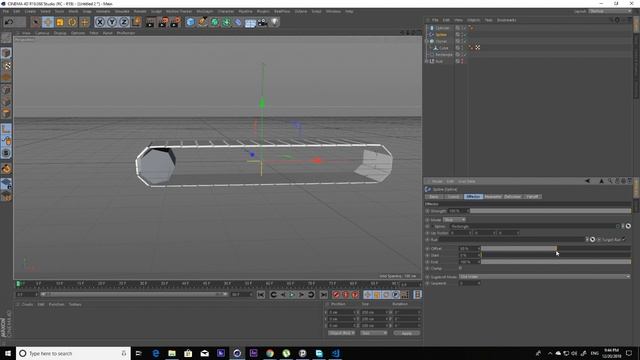This screenshot has height=360, width=640.
Task: Click the Undo arrow in top toolbar
Action: (9, 22)
